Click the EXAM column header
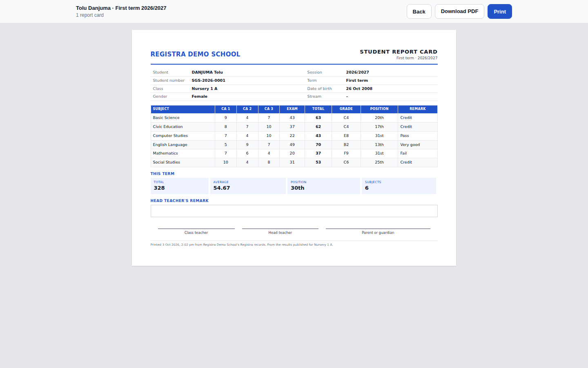Image resolution: width=588 pixels, height=368 pixels. coord(292,109)
